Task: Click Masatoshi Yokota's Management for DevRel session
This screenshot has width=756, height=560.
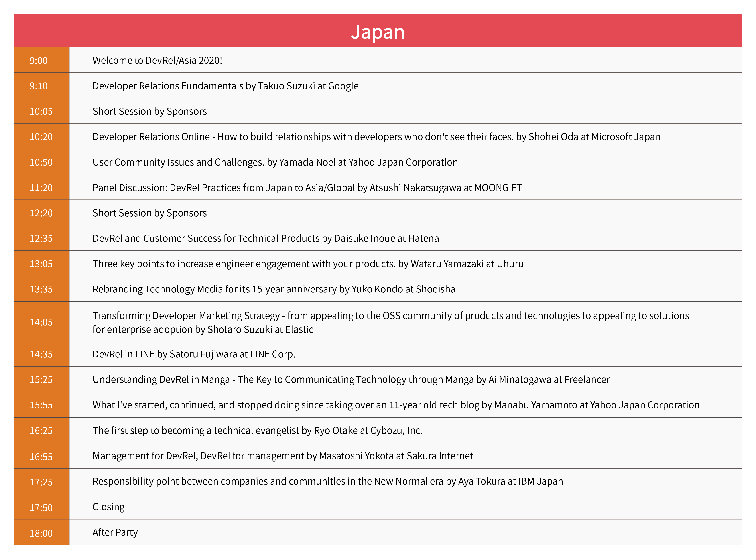Action: [x=283, y=456]
